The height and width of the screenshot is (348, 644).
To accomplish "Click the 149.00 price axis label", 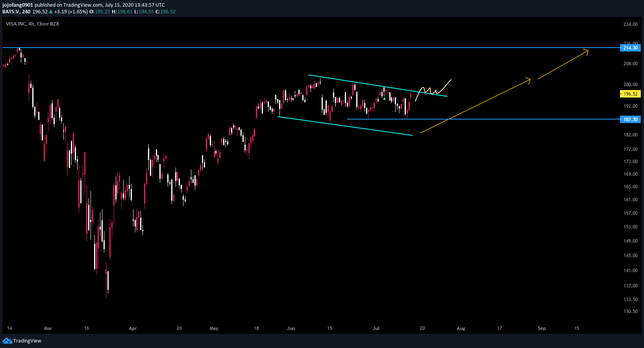I will [630, 241].
